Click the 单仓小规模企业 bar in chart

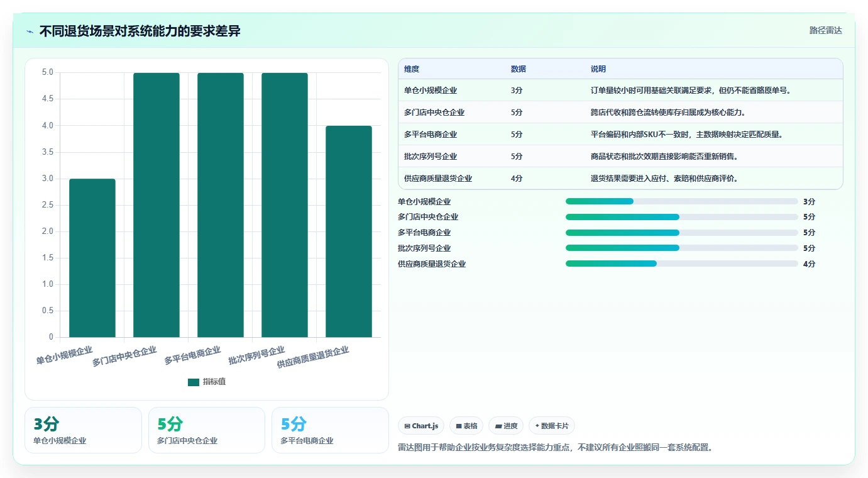(92, 258)
